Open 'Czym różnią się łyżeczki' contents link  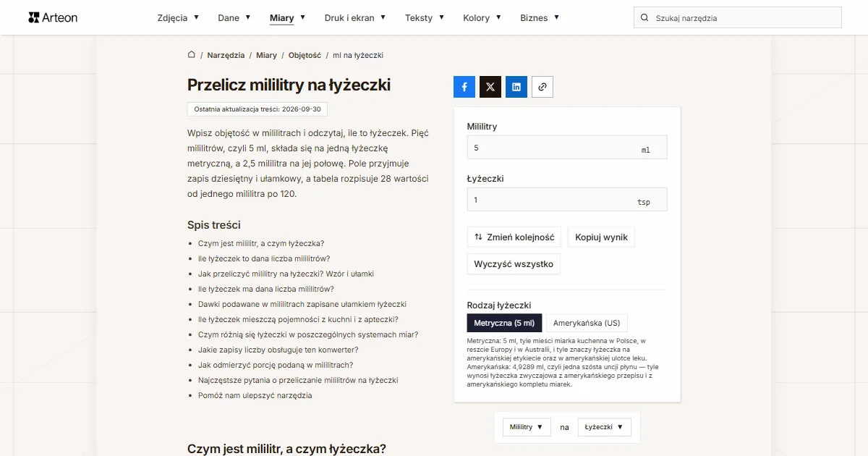click(308, 334)
